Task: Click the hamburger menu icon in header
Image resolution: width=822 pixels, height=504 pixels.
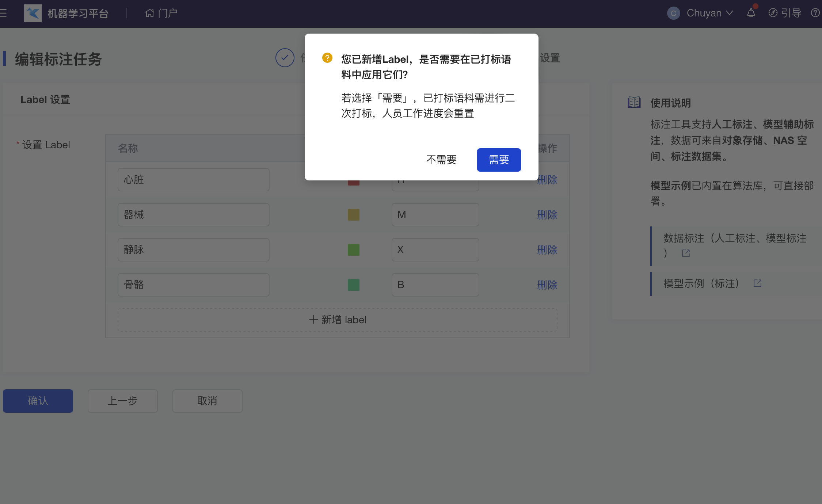Action: pos(4,14)
